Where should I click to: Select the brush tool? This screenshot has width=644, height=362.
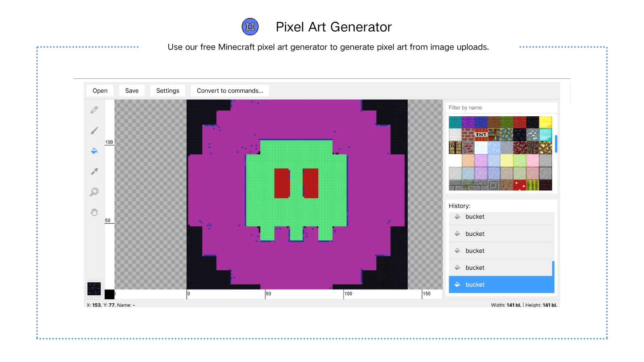pyautogui.click(x=94, y=130)
